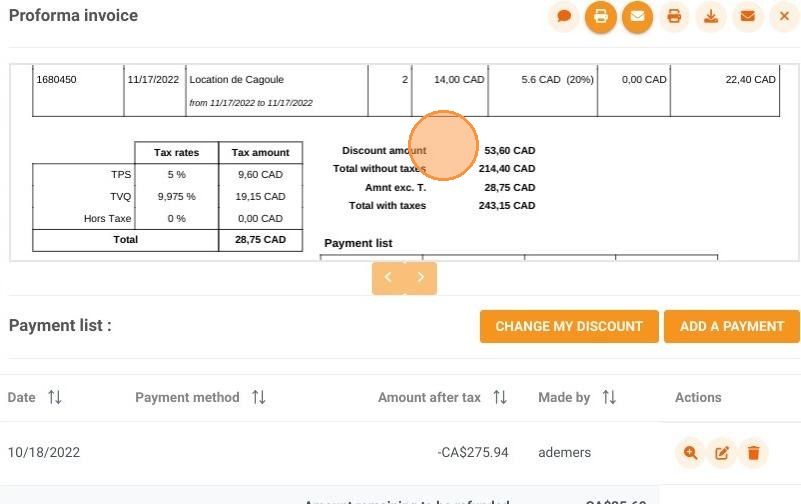Click the Tax rates column header

(x=176, y=153)
